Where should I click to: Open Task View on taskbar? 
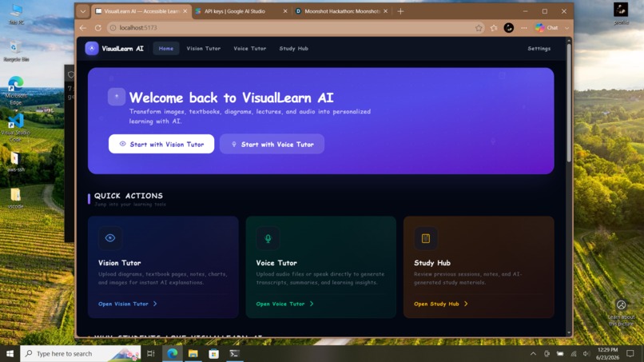151,354
